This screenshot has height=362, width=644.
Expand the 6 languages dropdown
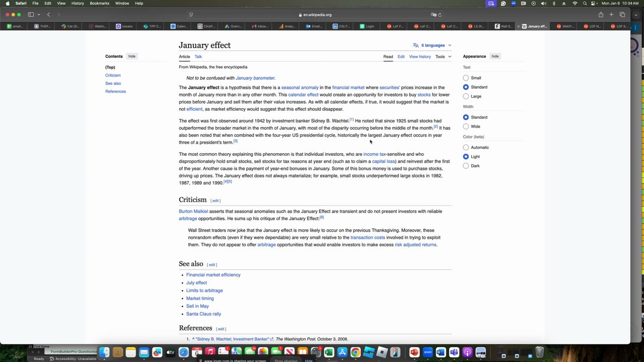[432, 45]
